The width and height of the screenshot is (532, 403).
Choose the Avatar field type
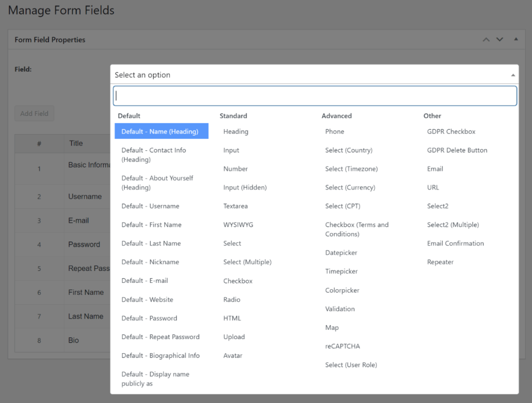[234, 355]
